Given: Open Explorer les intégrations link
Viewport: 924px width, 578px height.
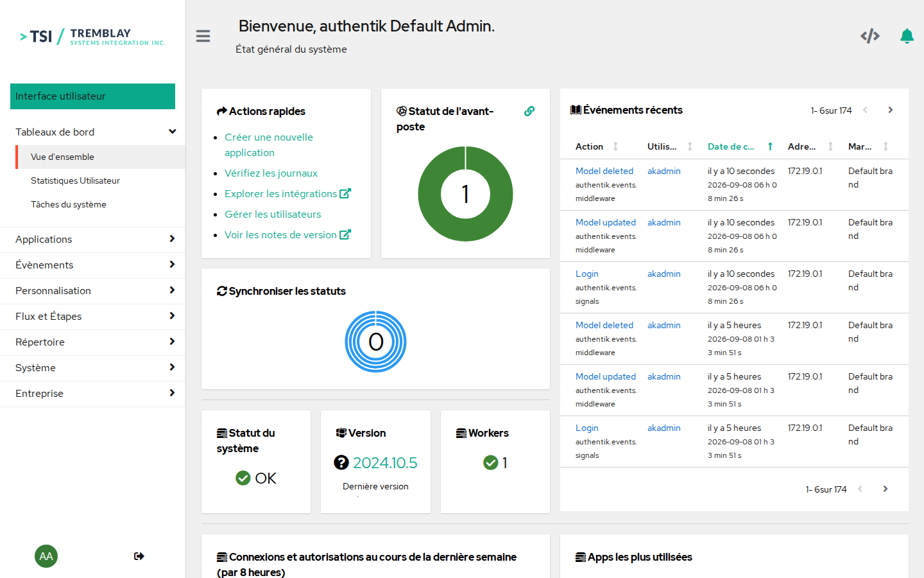Looking at the screenshot, I should (287, 193).
